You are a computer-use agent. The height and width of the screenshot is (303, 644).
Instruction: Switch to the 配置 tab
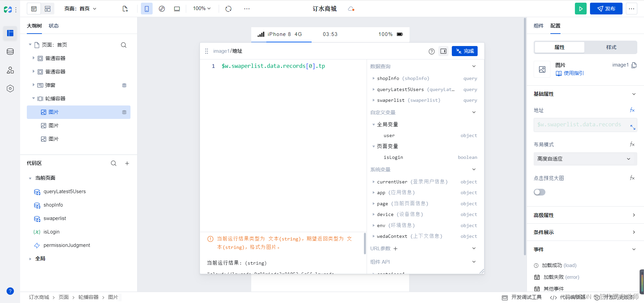[x=555, y=26]
